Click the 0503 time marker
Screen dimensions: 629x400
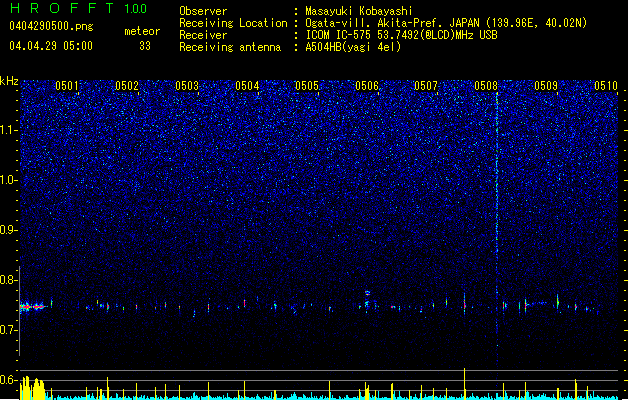click(x=187, y=86)
